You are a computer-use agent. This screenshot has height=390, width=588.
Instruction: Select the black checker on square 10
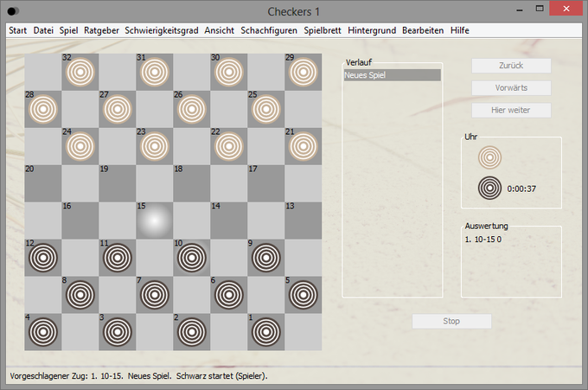(192, 258)
